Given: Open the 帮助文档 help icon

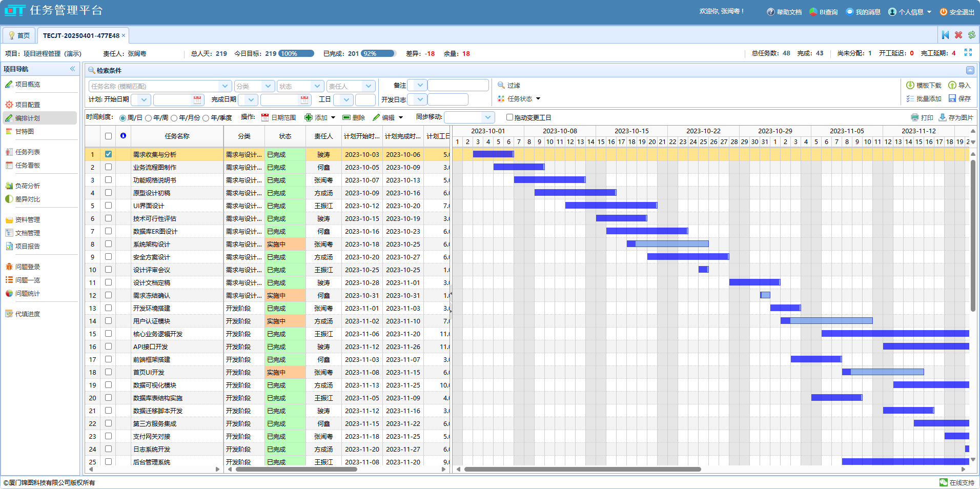Looking at the screenshot, I should pyautogui.click(x=770, y=12).
